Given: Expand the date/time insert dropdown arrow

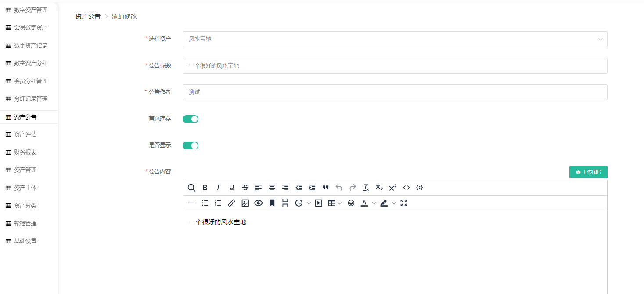Looking at the screenshot, I should (309, 203).
